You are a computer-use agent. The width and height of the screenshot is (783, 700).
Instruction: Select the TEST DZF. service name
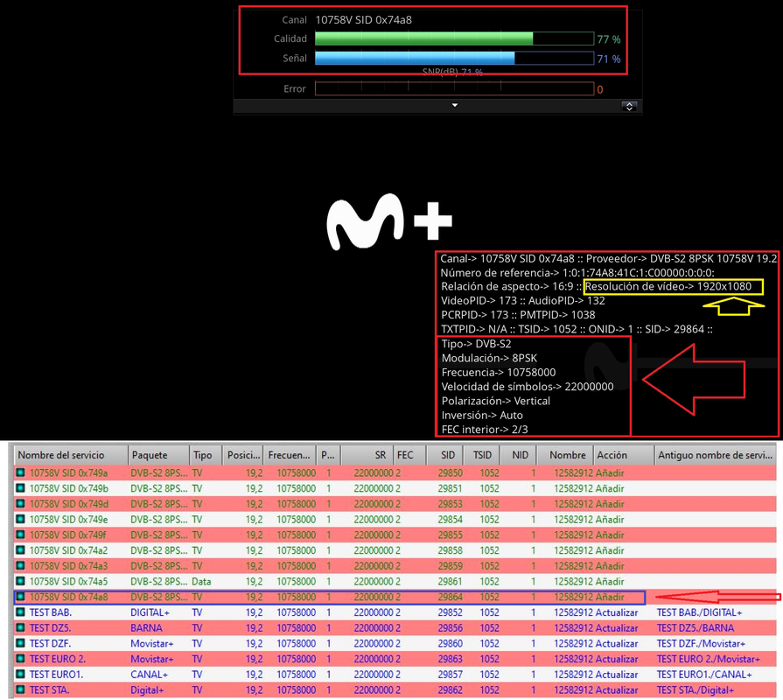pos(50,642)
